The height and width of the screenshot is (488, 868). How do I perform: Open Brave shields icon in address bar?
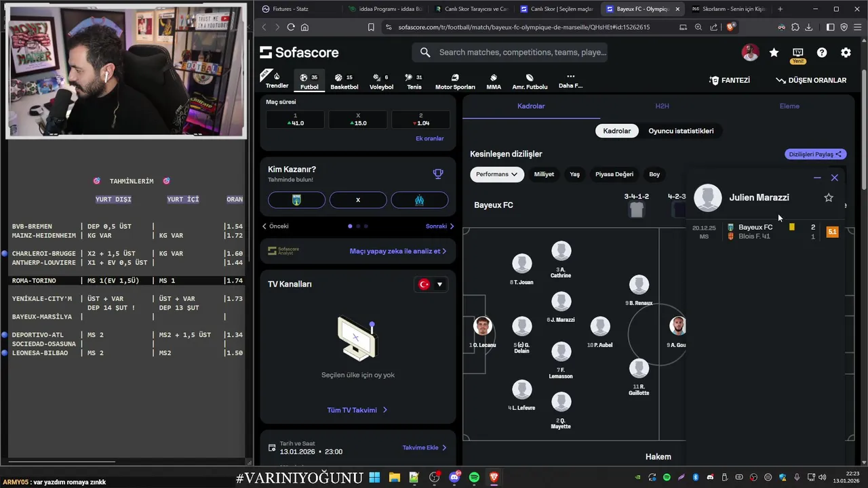pos(730,27)
